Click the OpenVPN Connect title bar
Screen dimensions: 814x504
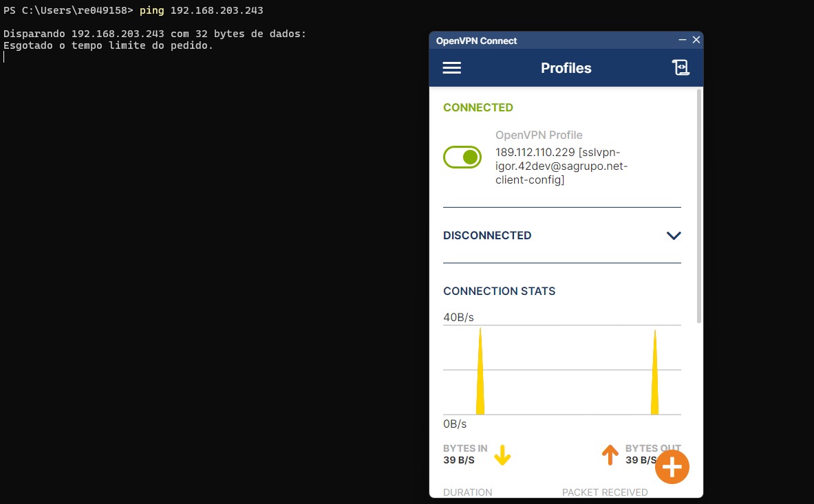[550, 41]
